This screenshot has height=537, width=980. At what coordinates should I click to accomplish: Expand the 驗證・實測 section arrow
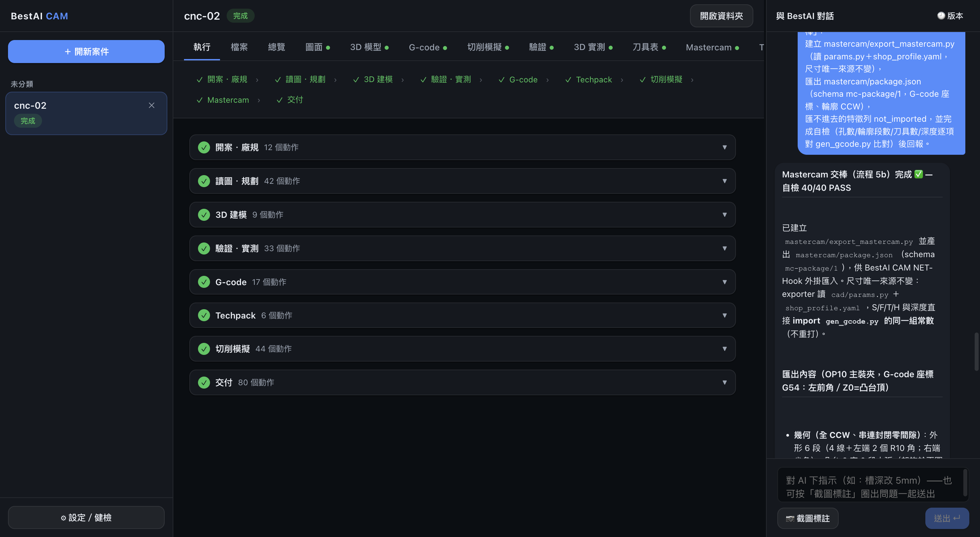pyautogui.click(x=724, y=248)
